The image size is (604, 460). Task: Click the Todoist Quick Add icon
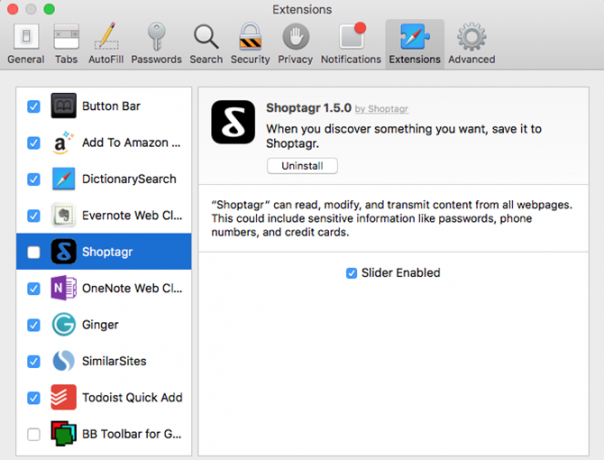coord(64,397)
